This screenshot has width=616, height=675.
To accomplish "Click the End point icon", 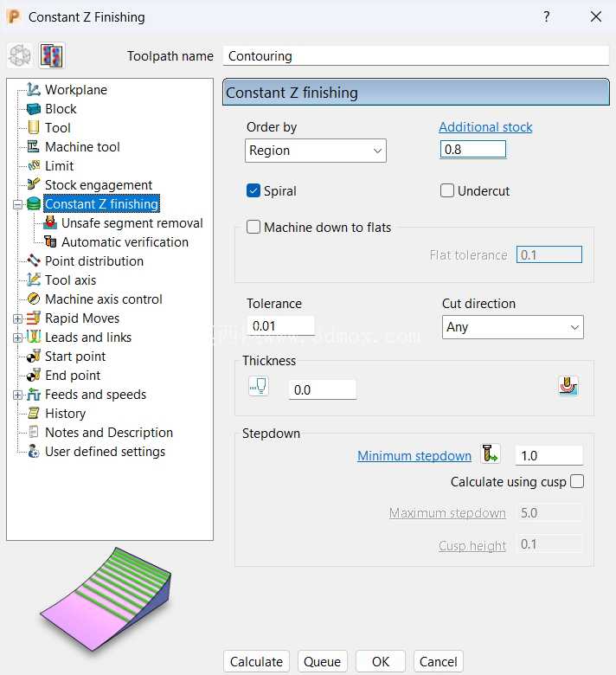I will (x=34, y=375).
